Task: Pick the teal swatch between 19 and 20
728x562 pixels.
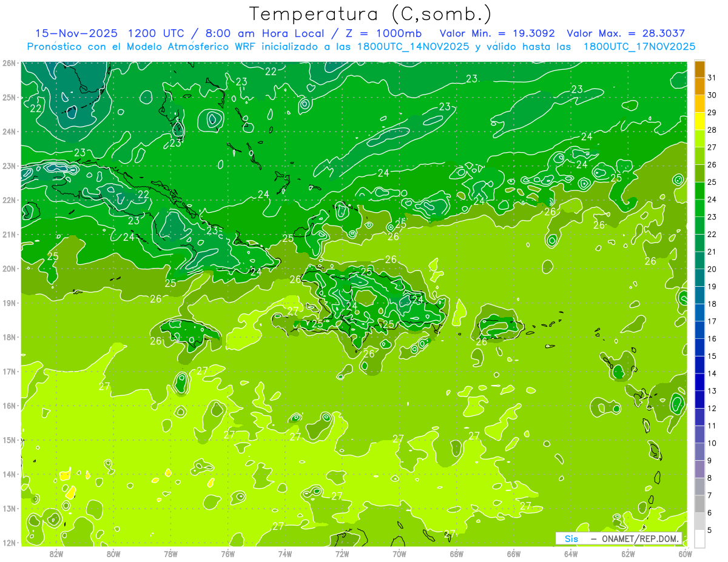Action: click(699, 278)
